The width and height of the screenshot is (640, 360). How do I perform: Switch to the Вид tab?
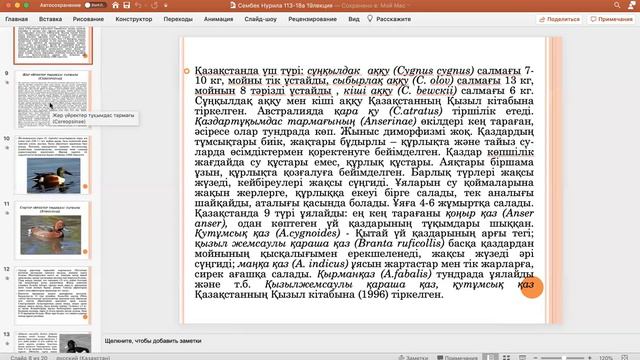354,19
